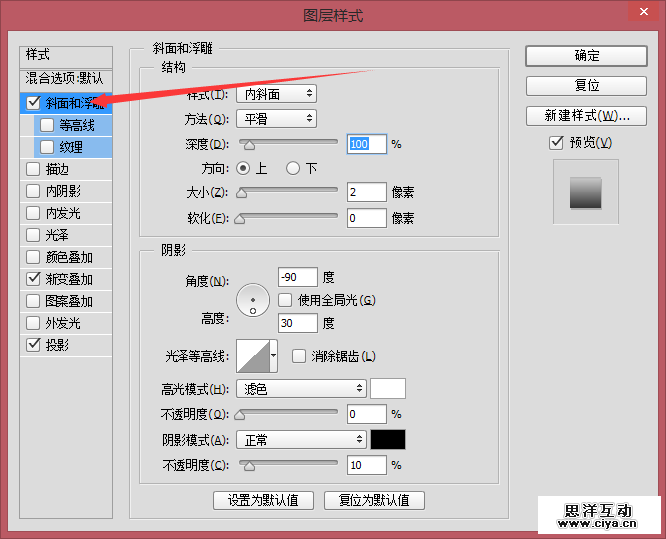666x539 pixels.
Task: Close the 图层样式 dialog
Action: coord(643,11)
